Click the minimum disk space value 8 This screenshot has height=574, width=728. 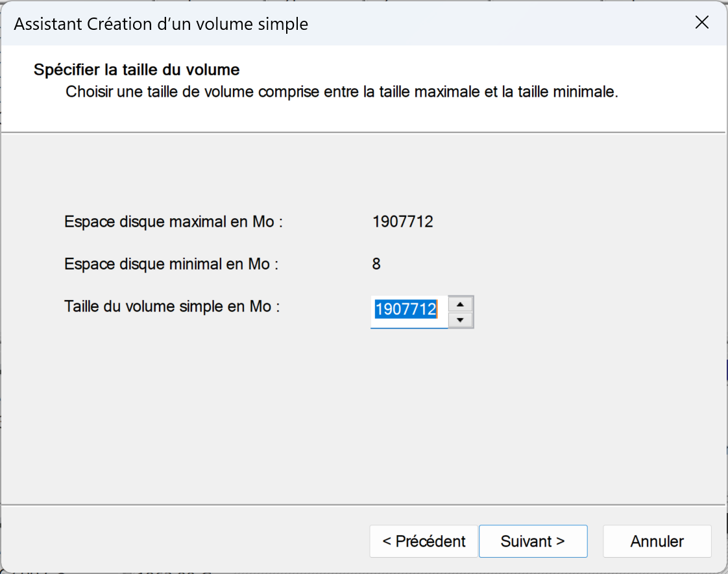376,264
